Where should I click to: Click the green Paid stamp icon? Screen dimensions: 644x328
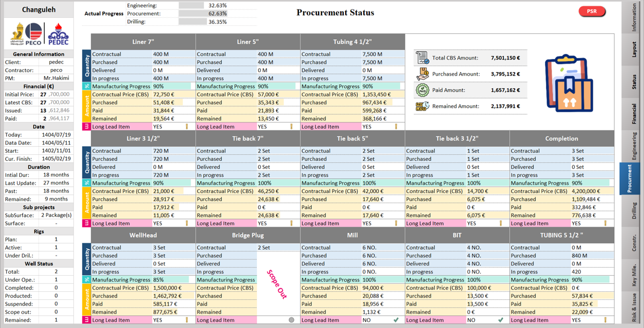tap(422, 90)
